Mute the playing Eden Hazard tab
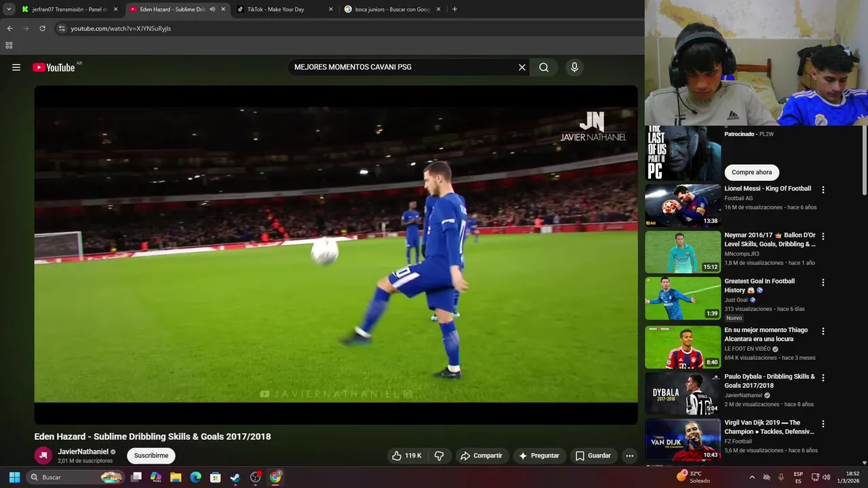Viewport: 868px width, 488px height. (212, 9)
